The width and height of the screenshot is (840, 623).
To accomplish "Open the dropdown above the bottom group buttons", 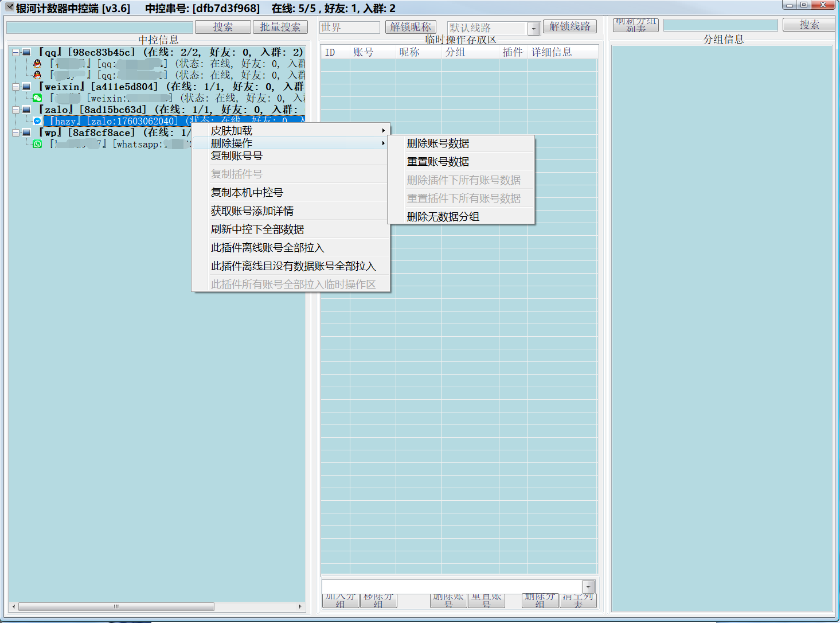I will tap(588, 586).
